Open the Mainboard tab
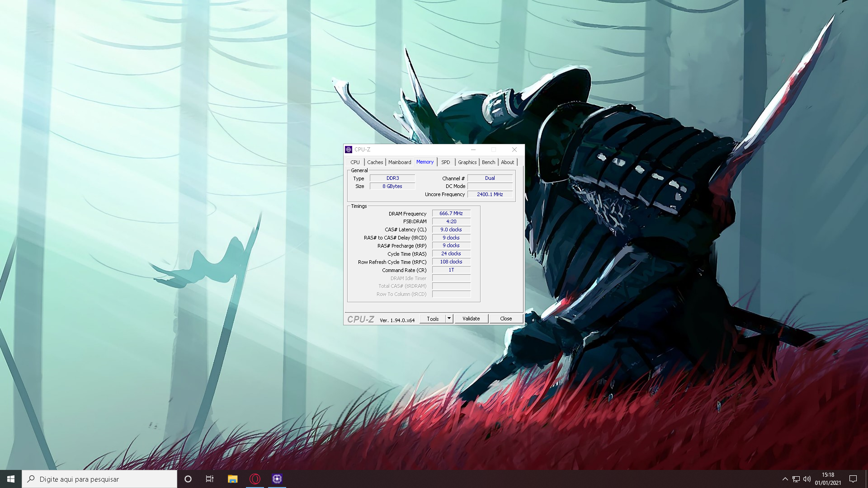This screenshot has height=488, width=868. click(400, 162)
